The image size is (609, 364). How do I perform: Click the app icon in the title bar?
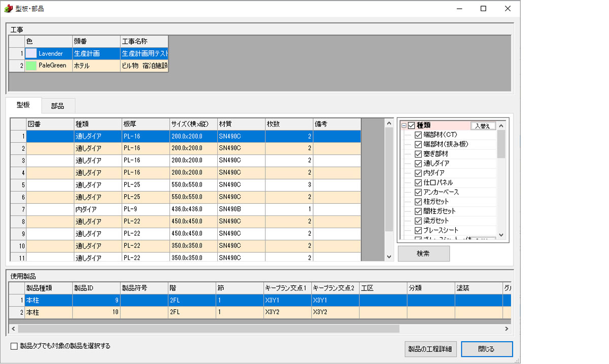(8, 9)
